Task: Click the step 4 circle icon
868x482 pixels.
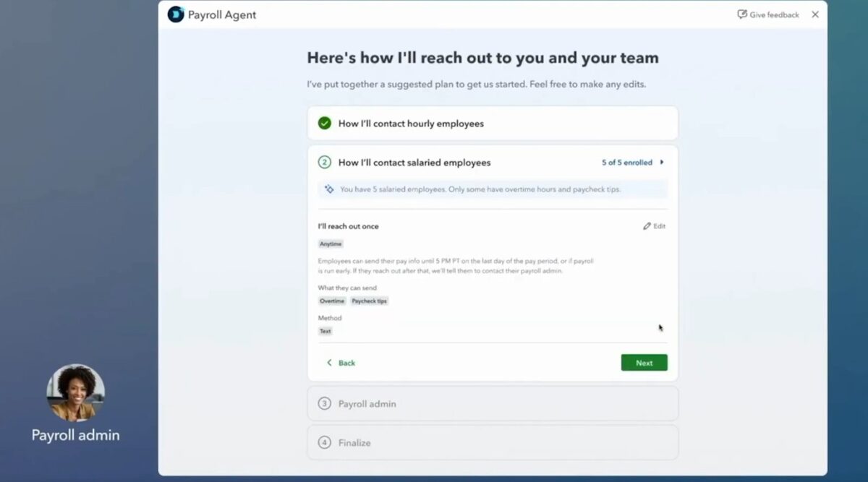Action: tap(325, 442)
